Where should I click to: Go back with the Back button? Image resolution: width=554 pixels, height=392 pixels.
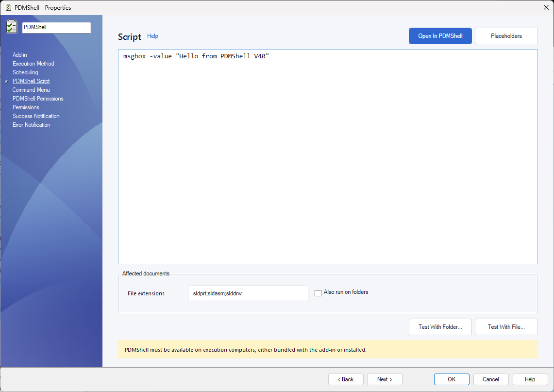pyautogui.click(x=346, y=379)
